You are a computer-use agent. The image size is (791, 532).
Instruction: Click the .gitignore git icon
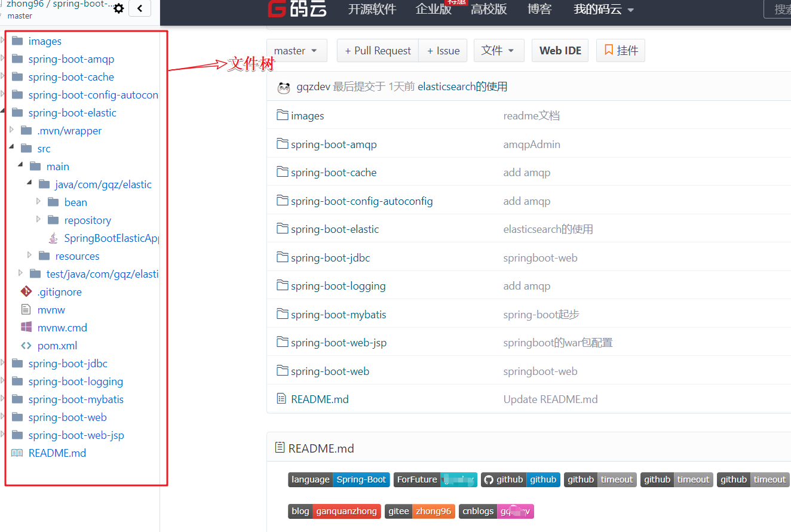tap(26, 291)
